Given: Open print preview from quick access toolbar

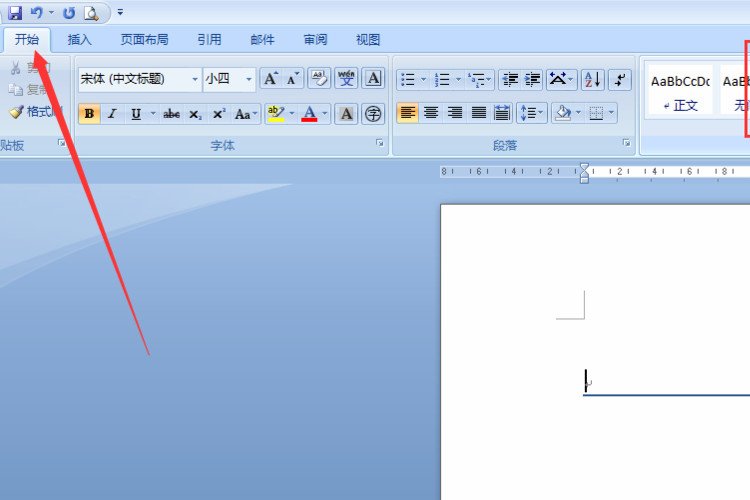Looking at the screenshot, I should [x=91, y=13].
